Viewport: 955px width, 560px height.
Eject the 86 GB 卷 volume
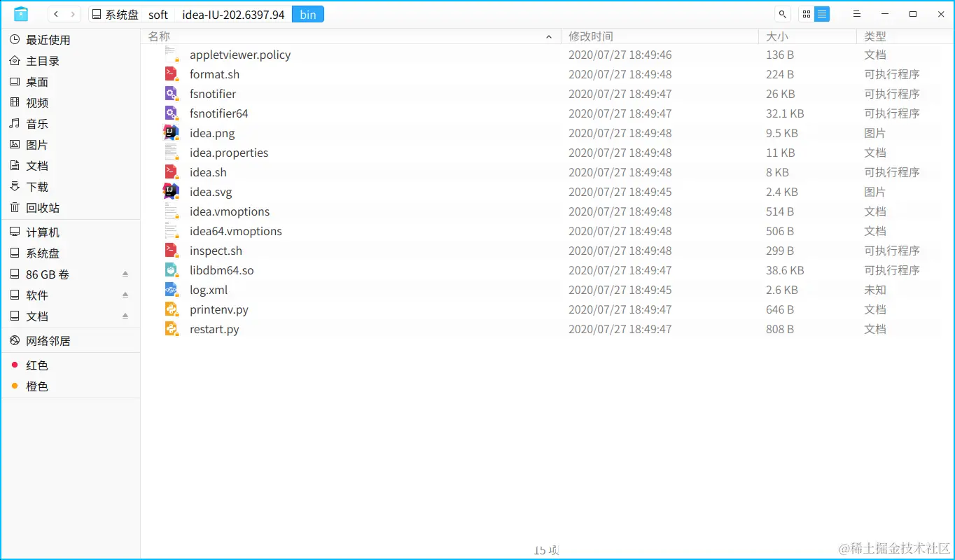tap(125, 274)
